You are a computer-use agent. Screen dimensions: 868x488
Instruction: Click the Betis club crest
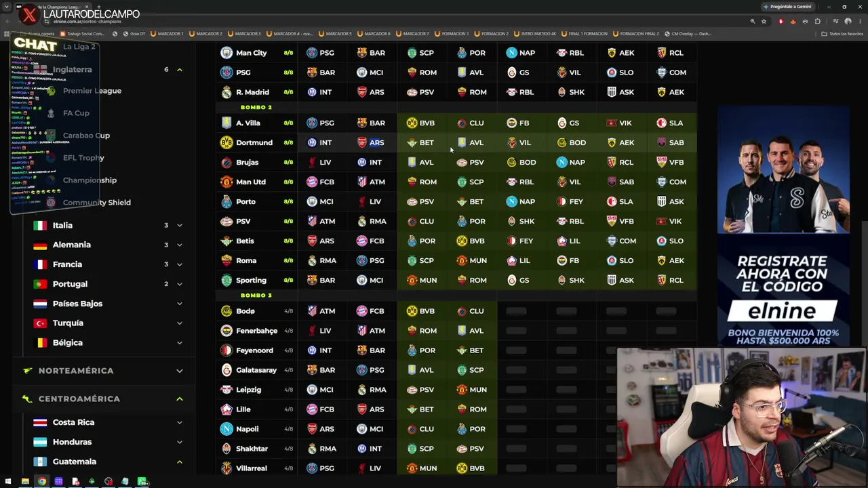tap(226, 241)
